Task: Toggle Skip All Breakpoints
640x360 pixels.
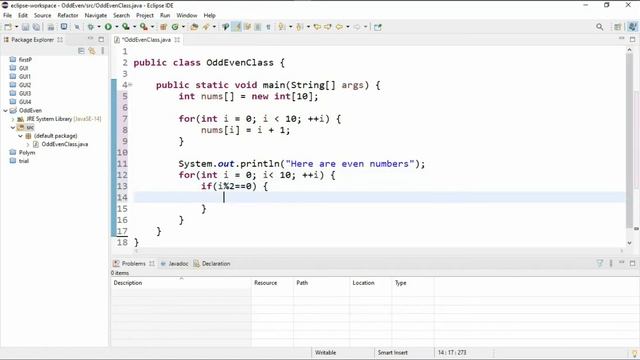Action: click(77, 27)
